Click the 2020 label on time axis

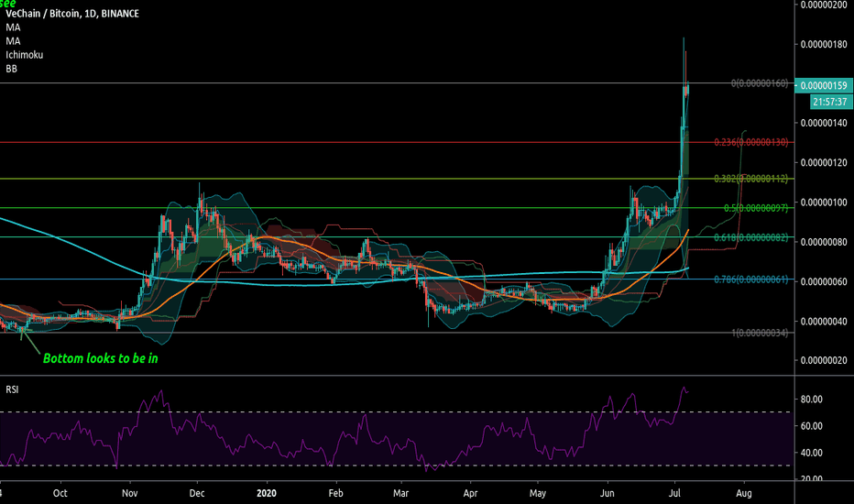[x=267, y=493]
